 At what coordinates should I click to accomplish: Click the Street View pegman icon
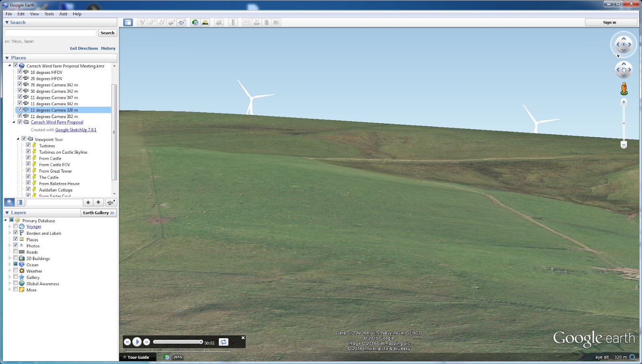[624, 89]
